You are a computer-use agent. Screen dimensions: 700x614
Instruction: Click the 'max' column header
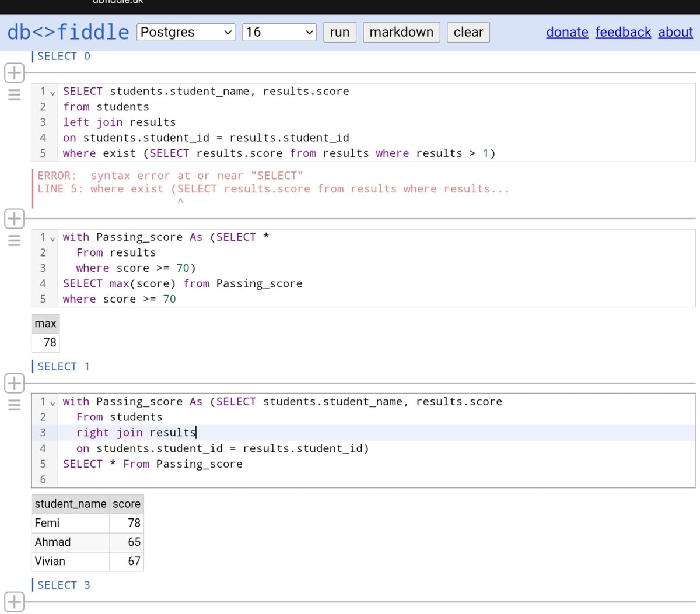click(x=45, y=324)
